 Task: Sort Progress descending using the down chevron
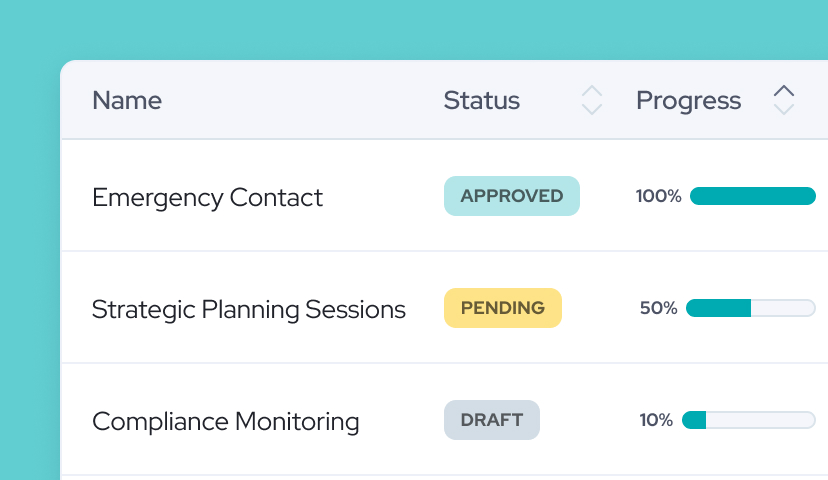[x=784, y=108]
